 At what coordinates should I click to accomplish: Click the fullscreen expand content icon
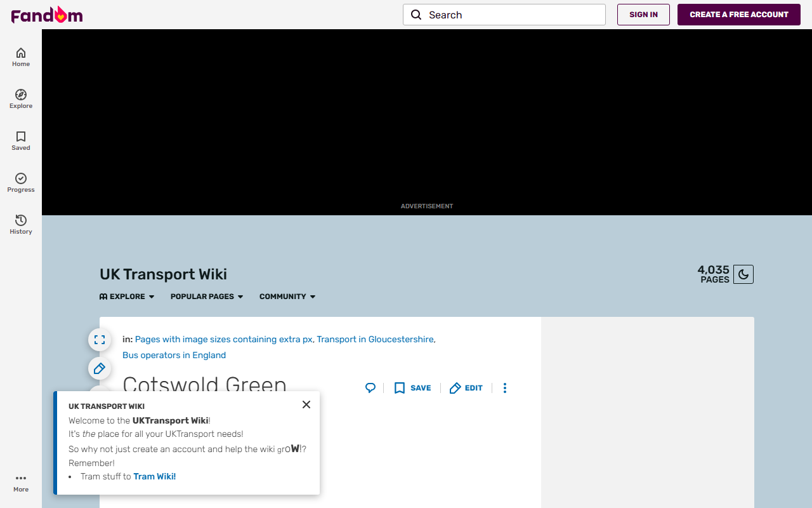tap(100, 340)
